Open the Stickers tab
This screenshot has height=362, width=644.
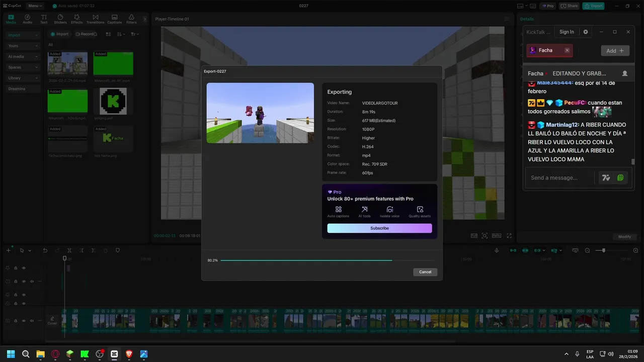60,19
